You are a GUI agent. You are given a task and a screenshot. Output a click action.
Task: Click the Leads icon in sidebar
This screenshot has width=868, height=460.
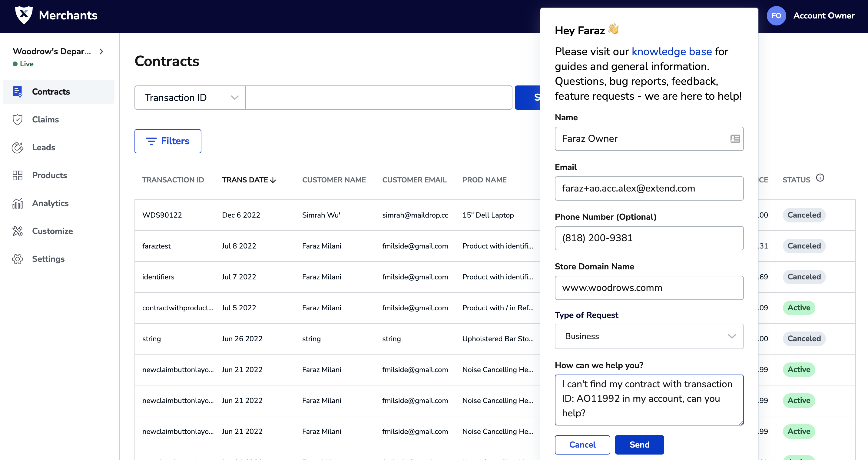(18, 147)
